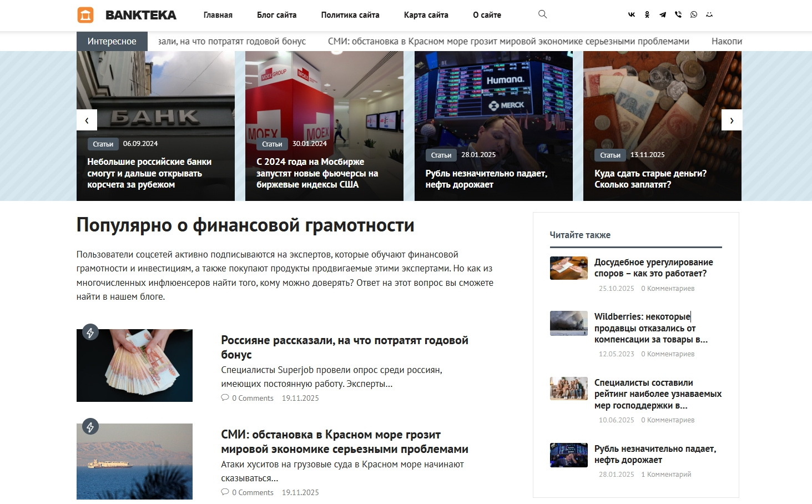The image size is (812, 504).
Task: Open sidebar link Рубль незначительно падает
Action: [x=655, y=454]
